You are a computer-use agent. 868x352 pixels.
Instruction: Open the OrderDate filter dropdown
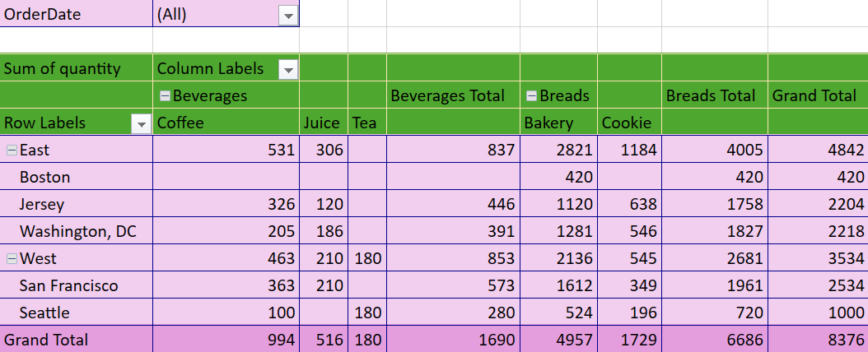coord(287,16)
